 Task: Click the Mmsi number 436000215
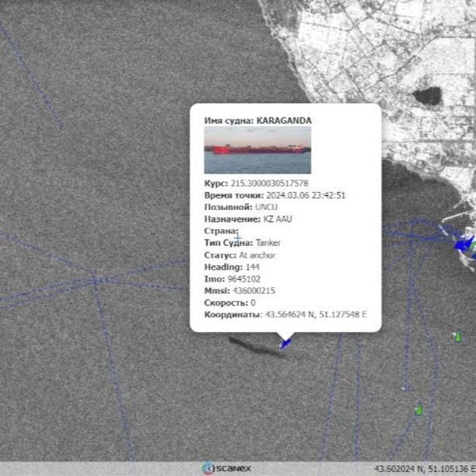(254, 291)
